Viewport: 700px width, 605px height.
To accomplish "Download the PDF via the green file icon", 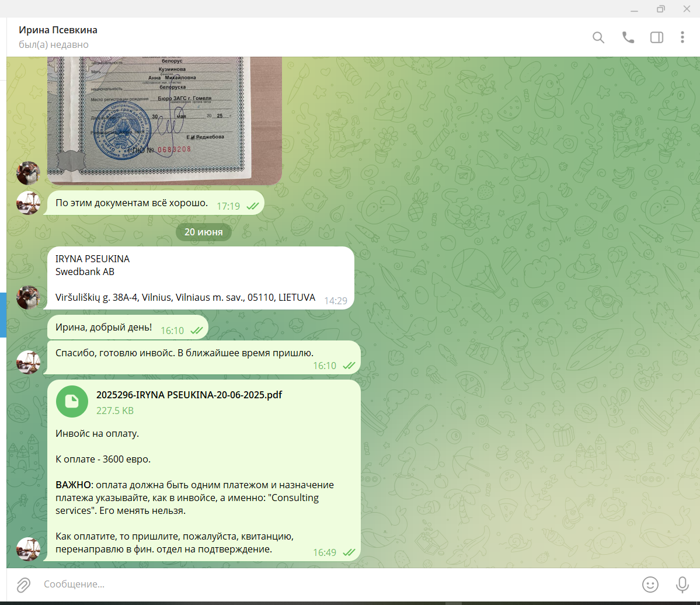I will pos(72,401).
